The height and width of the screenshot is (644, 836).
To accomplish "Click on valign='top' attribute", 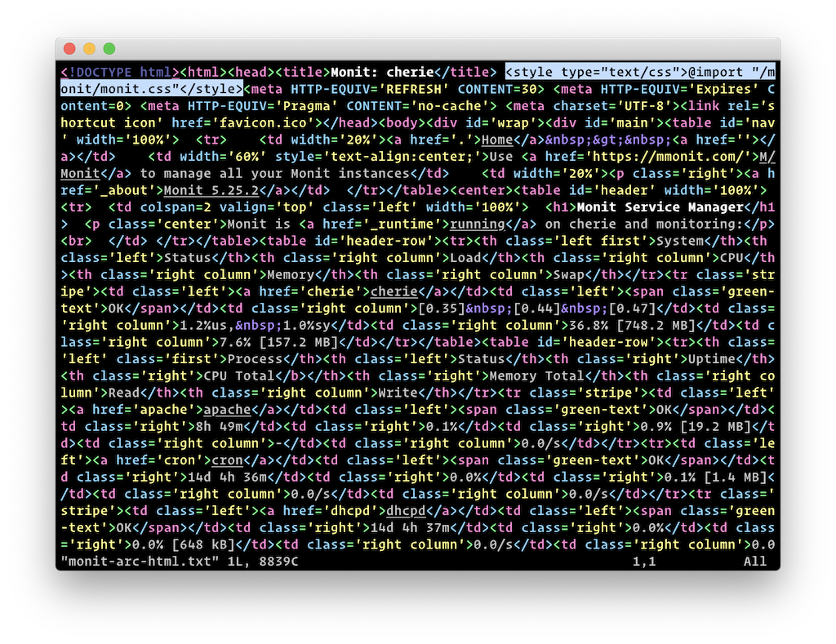I will coord(267,207).
